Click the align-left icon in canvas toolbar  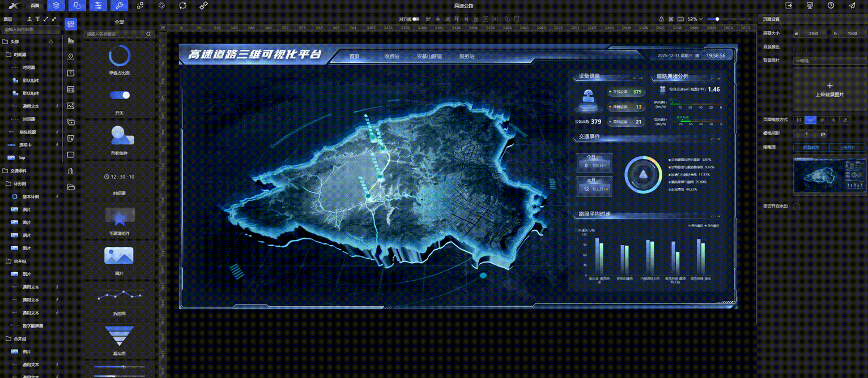pyautogui.click(x=428, y=19)
